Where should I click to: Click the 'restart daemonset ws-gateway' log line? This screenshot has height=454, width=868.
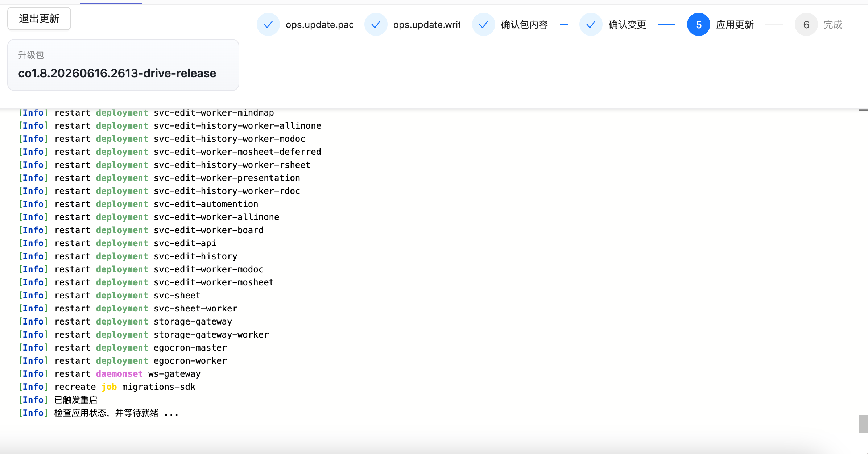[x=109, y=374]
